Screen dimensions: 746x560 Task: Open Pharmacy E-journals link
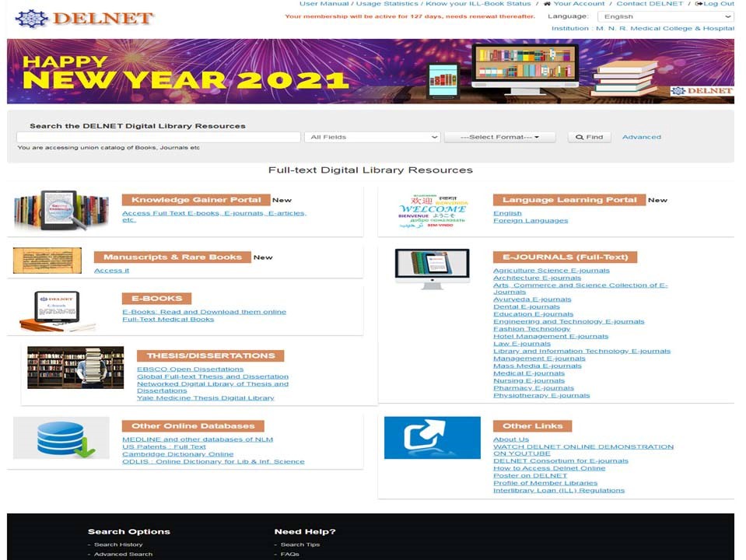pos(534,388)
